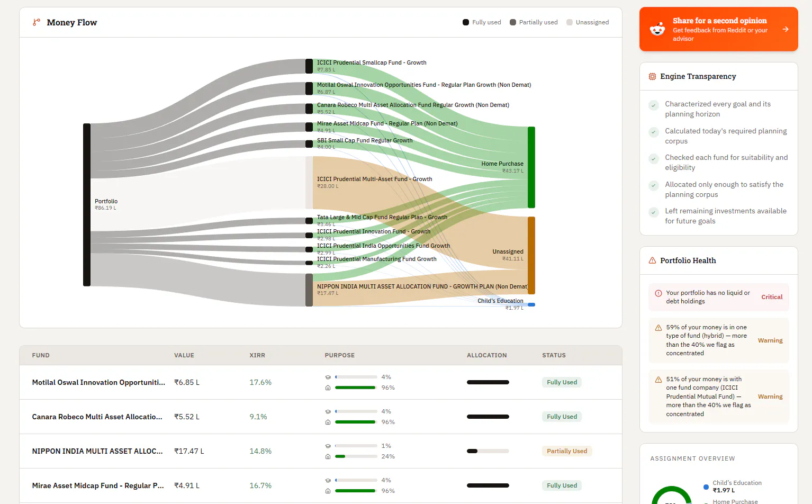Click the green Home Purchase node
Viewport: 812px width, 504px height.
531,167
